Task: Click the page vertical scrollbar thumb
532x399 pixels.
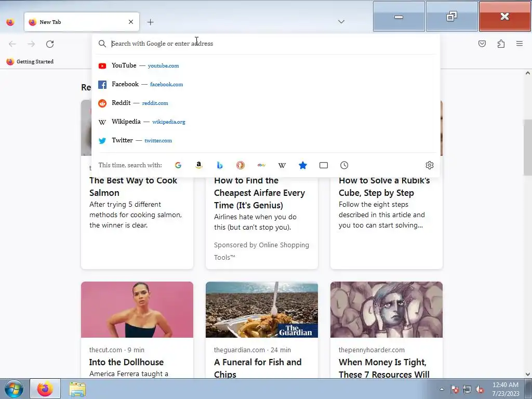Action: coord(528,147)
